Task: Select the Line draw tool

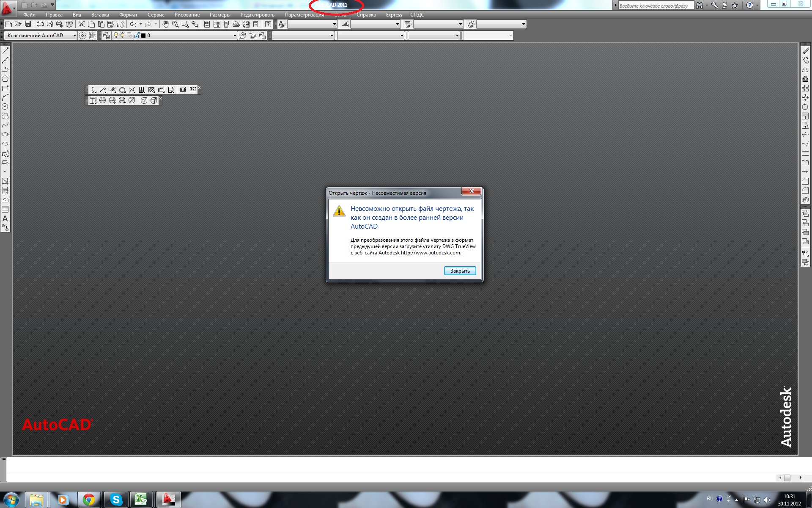Action: click(x=5, y=51)
